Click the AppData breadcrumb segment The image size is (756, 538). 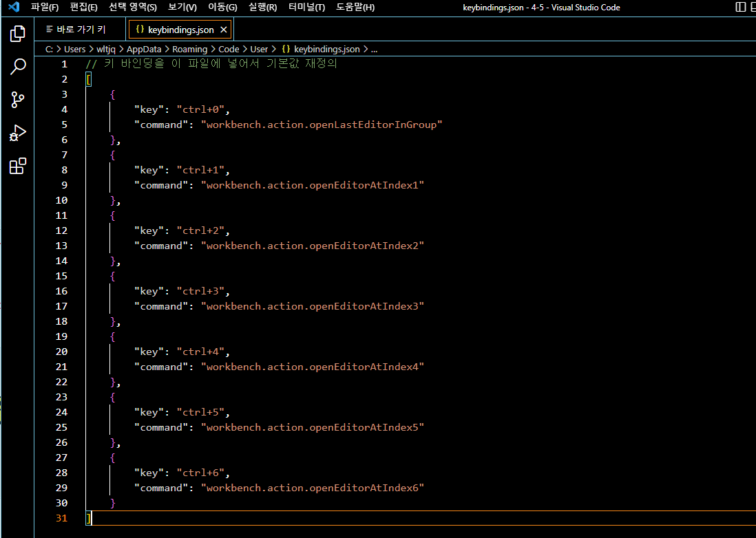144,49
